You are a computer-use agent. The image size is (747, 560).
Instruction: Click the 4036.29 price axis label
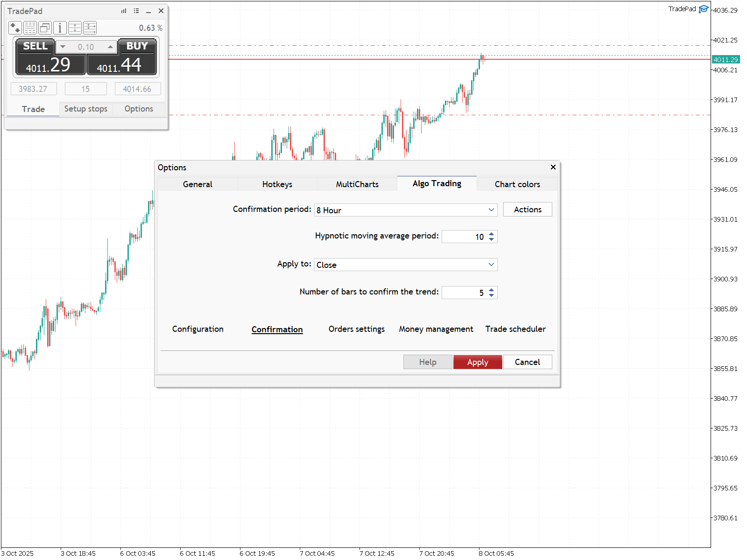[726, 10]
